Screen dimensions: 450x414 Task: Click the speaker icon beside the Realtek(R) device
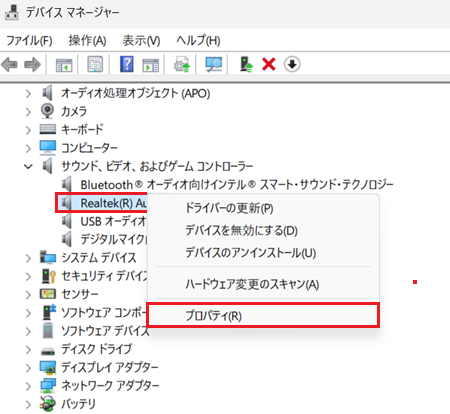click(x=67, y=202)
